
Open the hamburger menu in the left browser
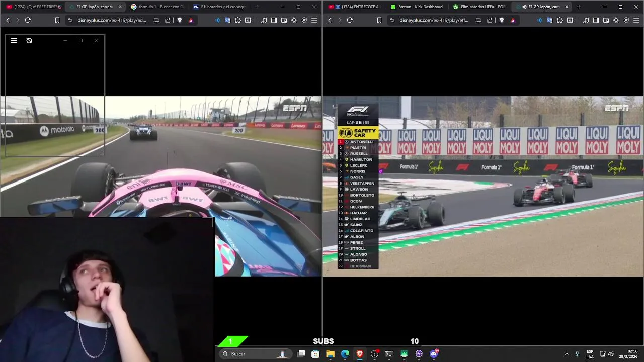(x=314, y=20)
